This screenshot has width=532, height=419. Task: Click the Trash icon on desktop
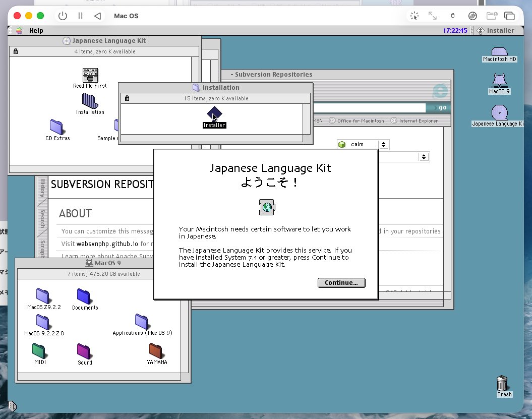(503, 386)
